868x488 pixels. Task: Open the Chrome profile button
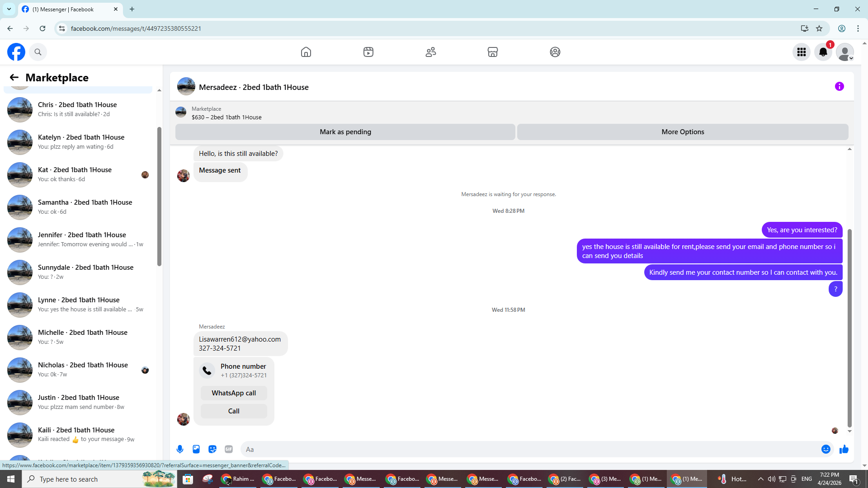click(x=842, y=28)
